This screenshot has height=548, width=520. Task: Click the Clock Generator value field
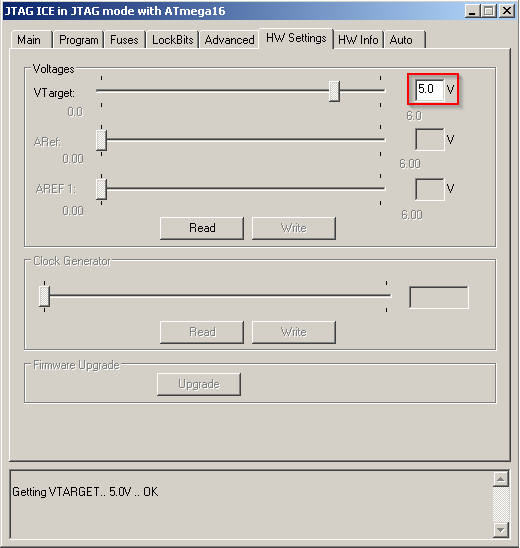pyautogui.click(x=439, y=297)
